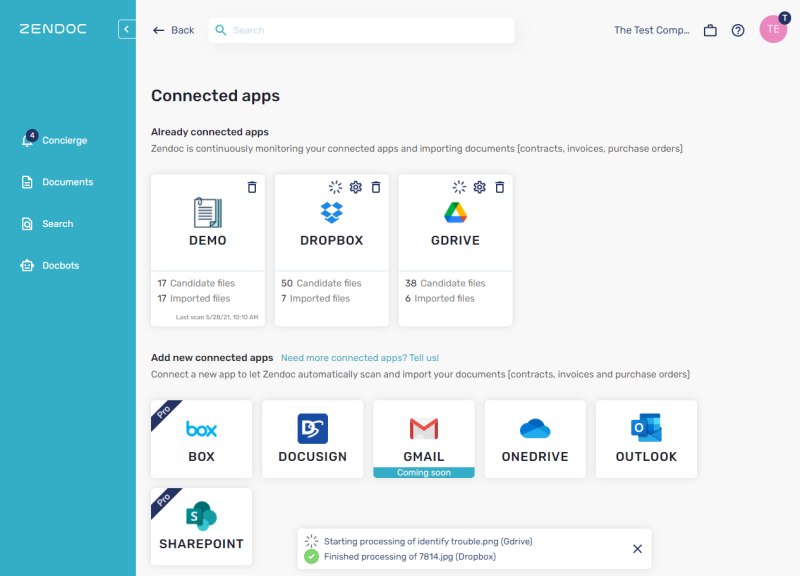Collapse the sidebar with chevron button
The image size is (800, 576).
click(x=127, y=29)
